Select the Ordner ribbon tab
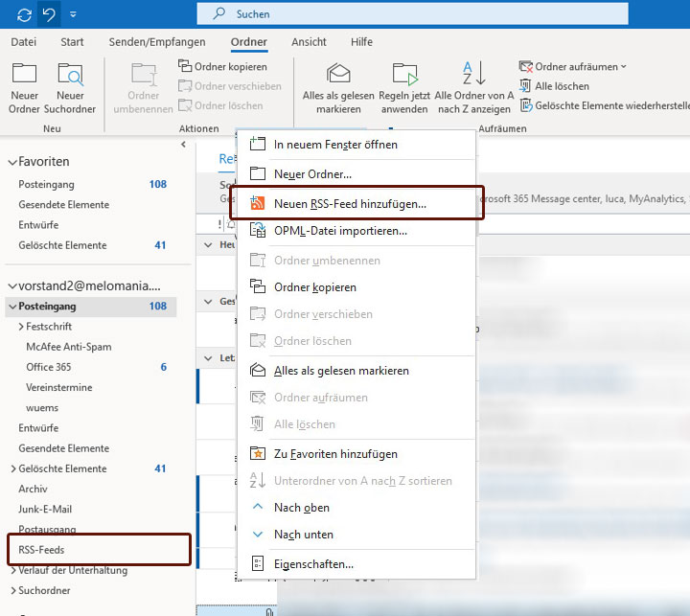 point(249,42)
